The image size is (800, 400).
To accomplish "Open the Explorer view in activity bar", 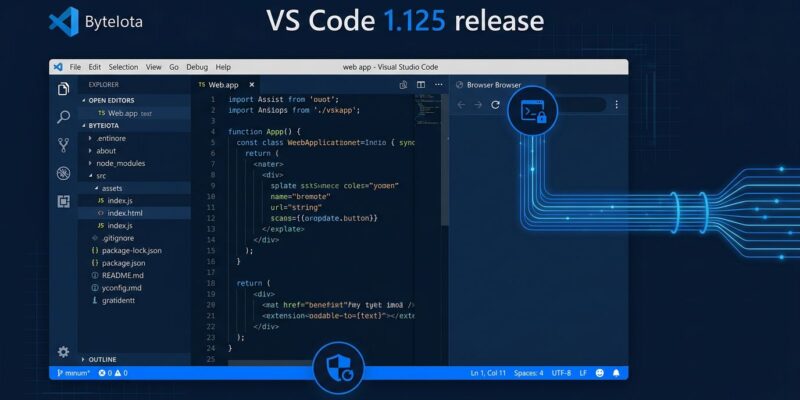I will pos(63,89).
